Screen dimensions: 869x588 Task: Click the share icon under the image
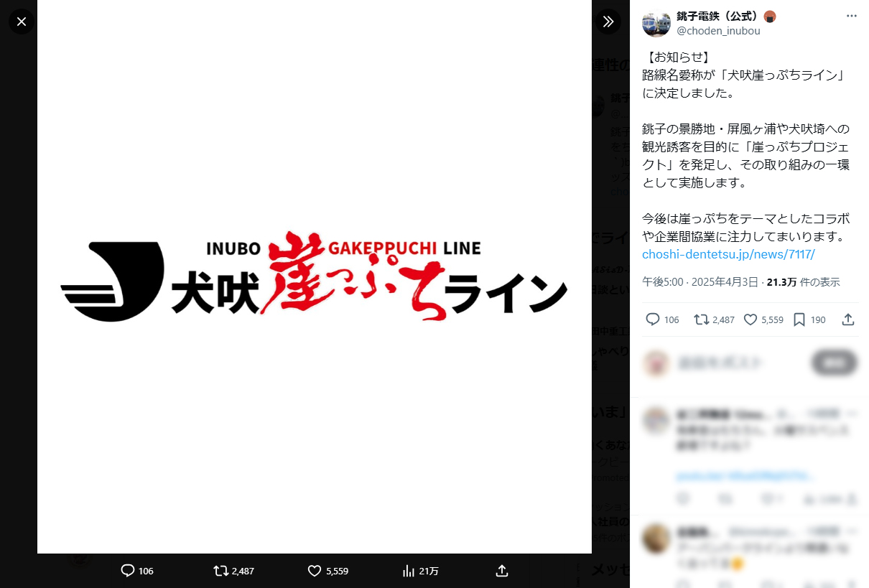click(502, 571)
